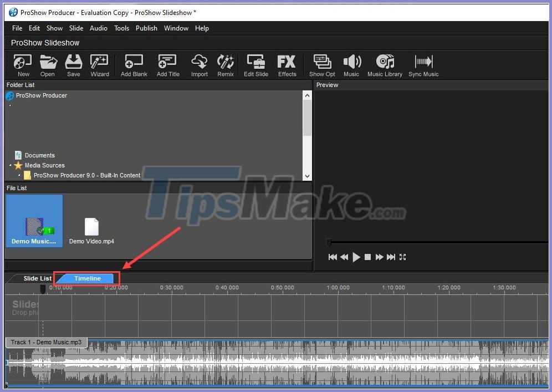Click the Add Blank slide icon
This screenshot has width=552, height=392.
pos(133,64)
